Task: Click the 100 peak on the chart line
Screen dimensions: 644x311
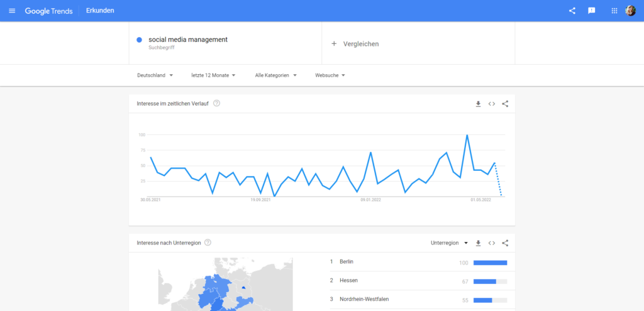Action: point(467,135)
